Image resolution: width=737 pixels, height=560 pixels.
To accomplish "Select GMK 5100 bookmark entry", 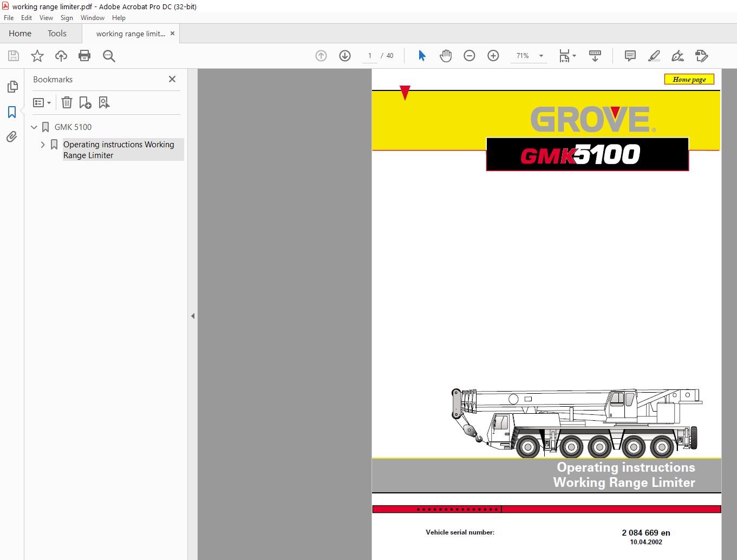I will coord(73,127).
